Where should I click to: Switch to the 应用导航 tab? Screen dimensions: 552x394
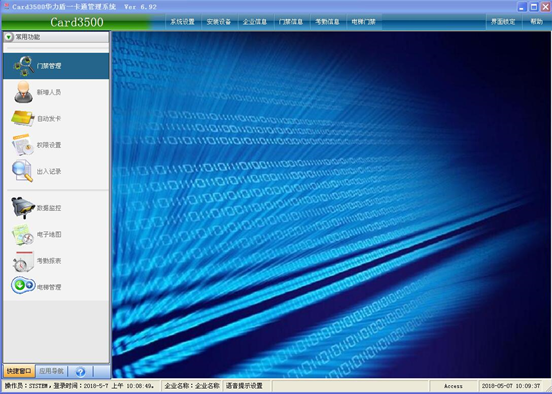click(x=51, y=371)
